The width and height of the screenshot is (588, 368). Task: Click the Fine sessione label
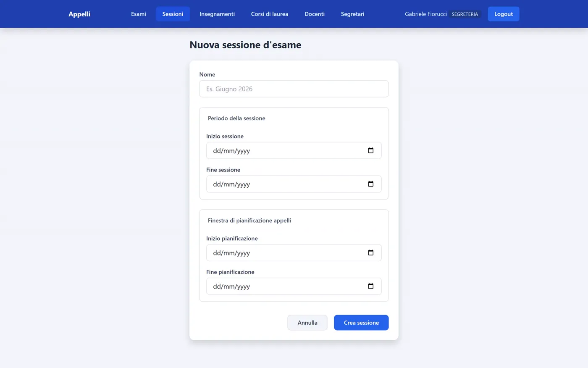[223, 170]
